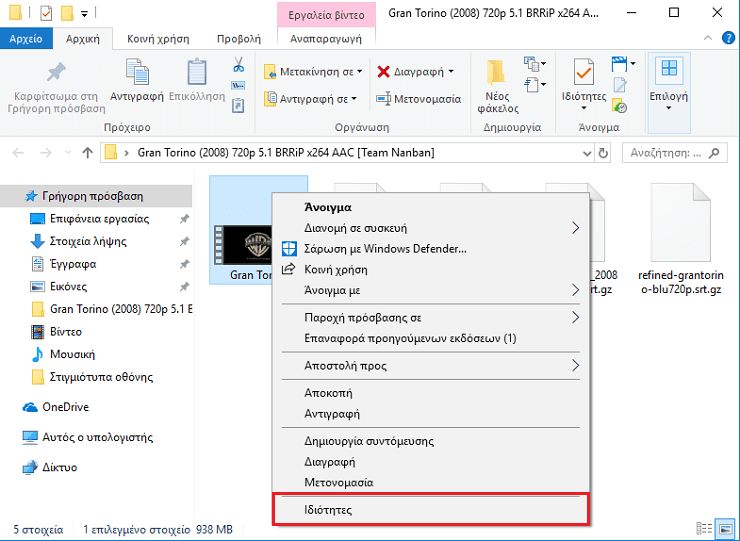This screenshot has width=740, height=541.
Task: Choose Παροχή πρόσβασης σε in context menu
Action: (x=430, y=318)
